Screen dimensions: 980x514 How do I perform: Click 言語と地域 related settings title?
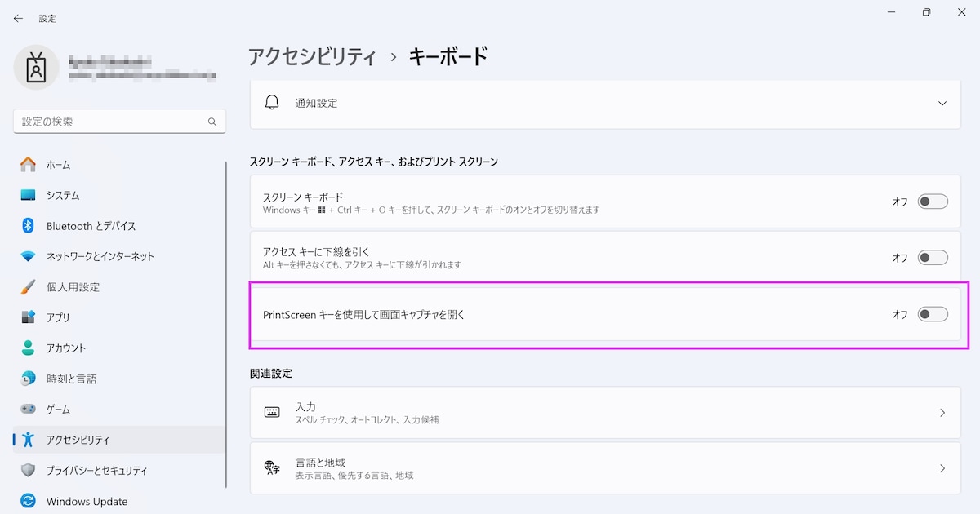pos(320,462)
